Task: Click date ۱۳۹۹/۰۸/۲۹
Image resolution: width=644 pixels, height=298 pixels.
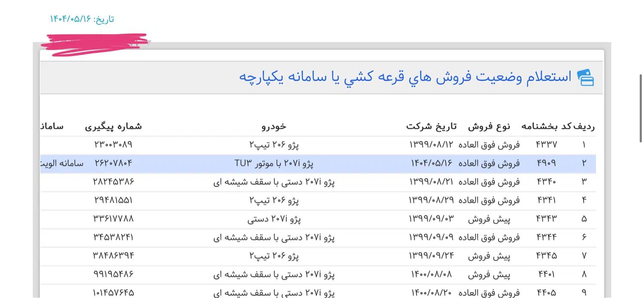Action: 431,200
